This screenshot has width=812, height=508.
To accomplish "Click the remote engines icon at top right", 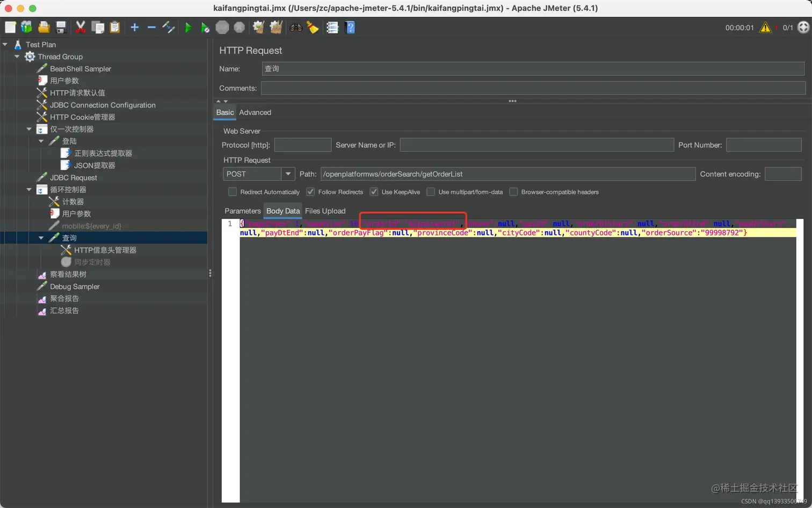I will pyautogui.click(x=803, y=27).
